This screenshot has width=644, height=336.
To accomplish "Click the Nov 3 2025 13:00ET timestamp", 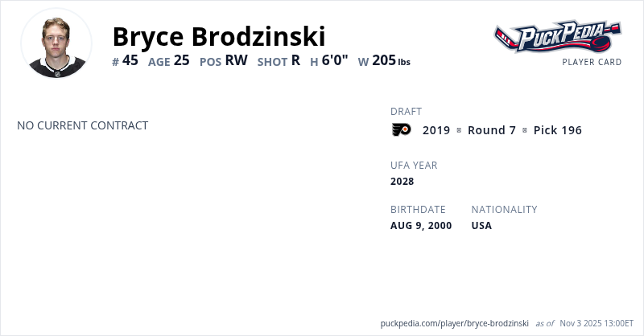I will pyautogui.click(x=597, y=323).
